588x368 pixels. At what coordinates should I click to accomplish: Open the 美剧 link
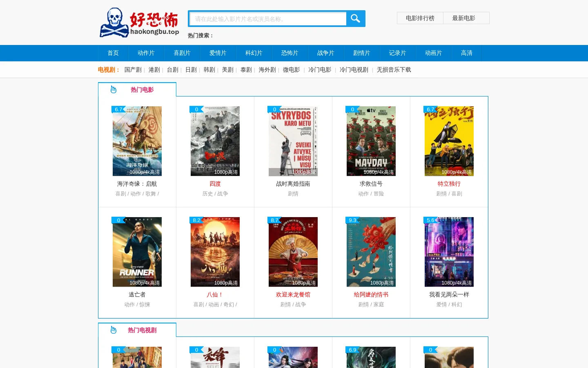228,70
